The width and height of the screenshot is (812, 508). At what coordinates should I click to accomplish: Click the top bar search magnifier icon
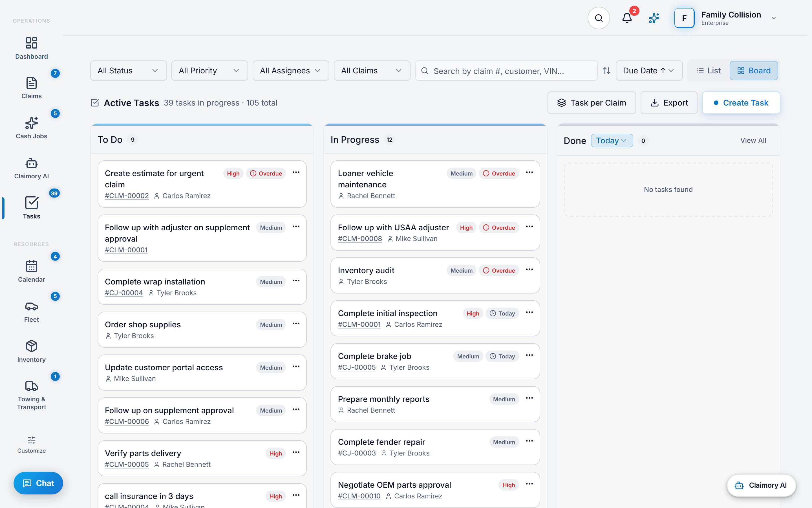pyautogui.click(x=599, y=18)
